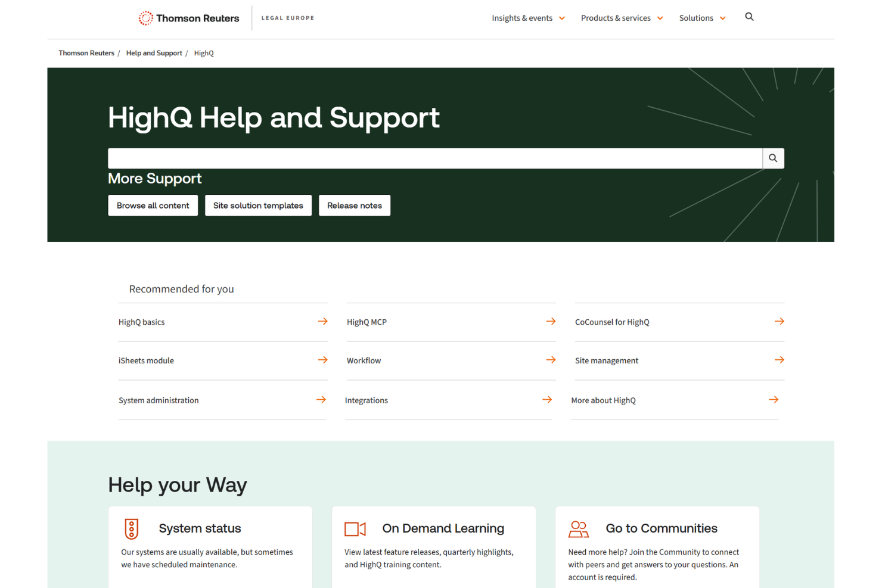Viewport: 882px width, 588px height.
Task: Click the arrow next to Site management
Action: 779,360
